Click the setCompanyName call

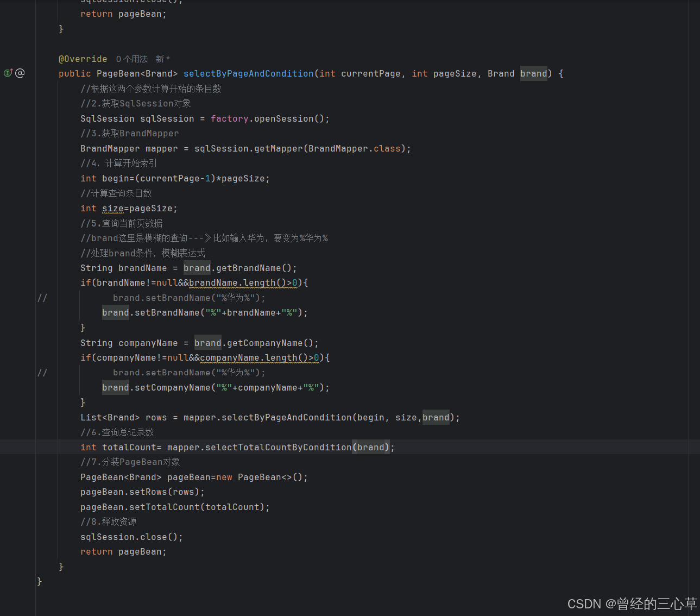[173, 387]
